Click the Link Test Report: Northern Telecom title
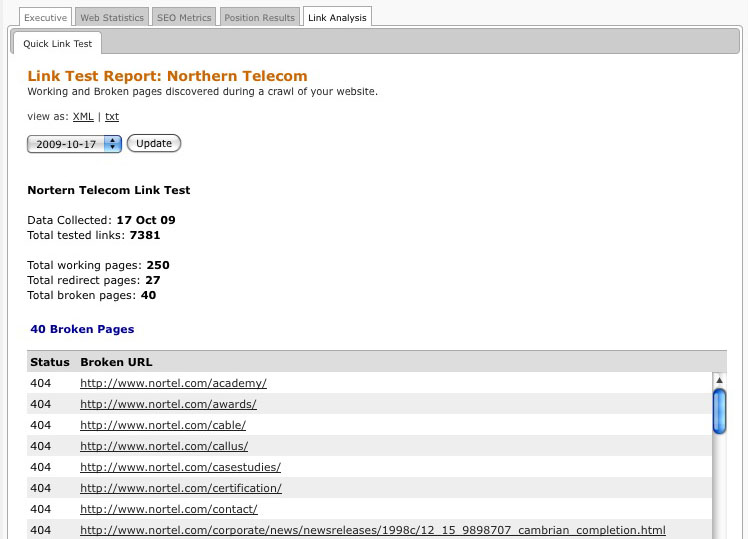749x539 pixels. pyautogui.click(x=167, y=76)
